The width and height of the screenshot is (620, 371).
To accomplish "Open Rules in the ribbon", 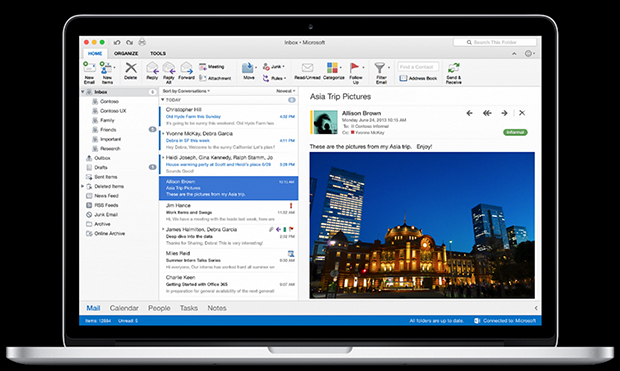I will [x=274, y=78].
